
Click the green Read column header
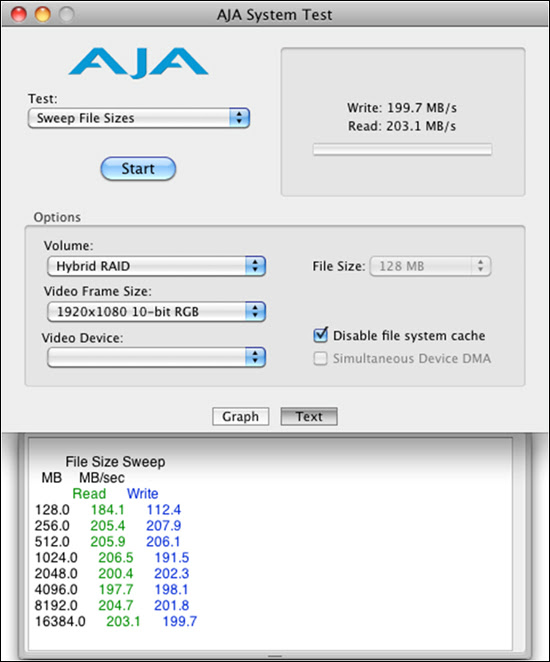tap(89, 494)
